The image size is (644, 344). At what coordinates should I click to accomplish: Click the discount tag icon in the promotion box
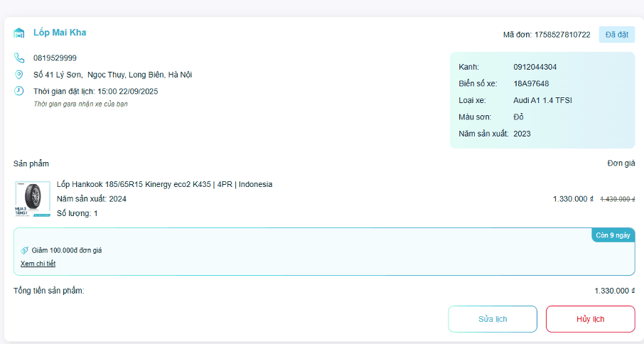click(x=25, y=250)
